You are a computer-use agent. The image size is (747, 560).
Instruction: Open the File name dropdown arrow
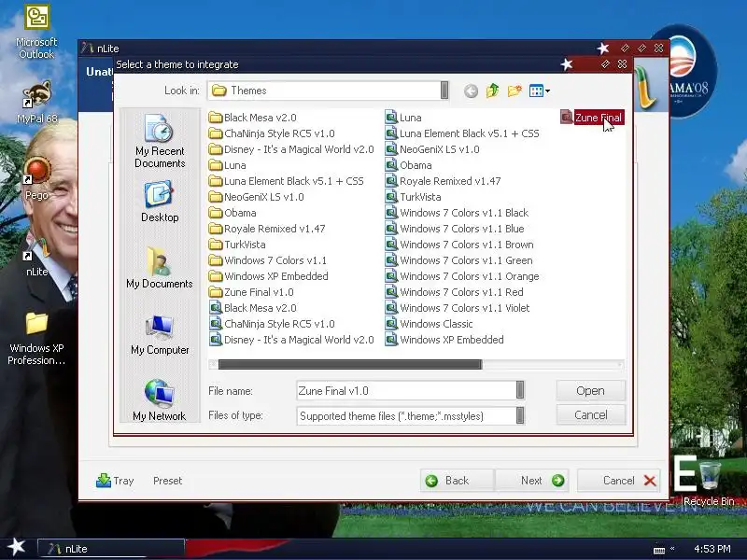point(520,390)
